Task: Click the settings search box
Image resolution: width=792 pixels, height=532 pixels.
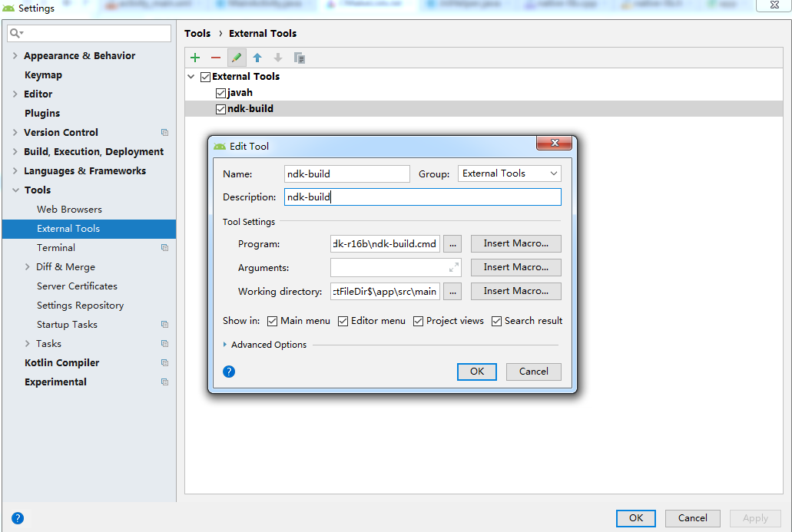Action: tap(89, 33)
